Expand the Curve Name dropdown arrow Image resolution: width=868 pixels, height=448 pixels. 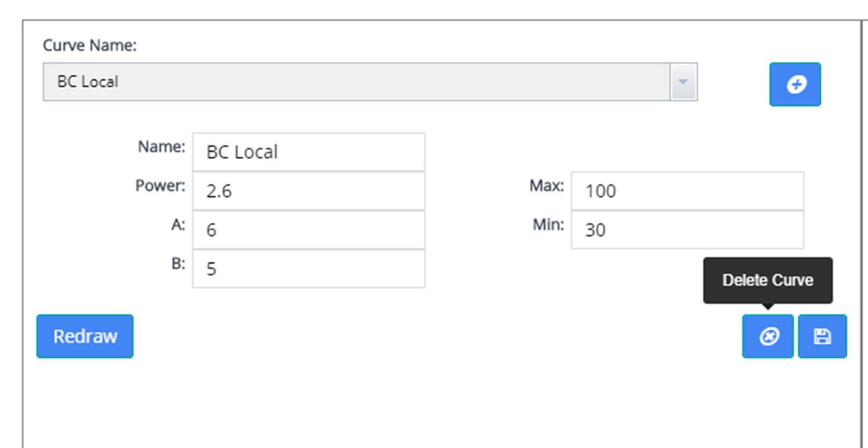pos(683,82)
